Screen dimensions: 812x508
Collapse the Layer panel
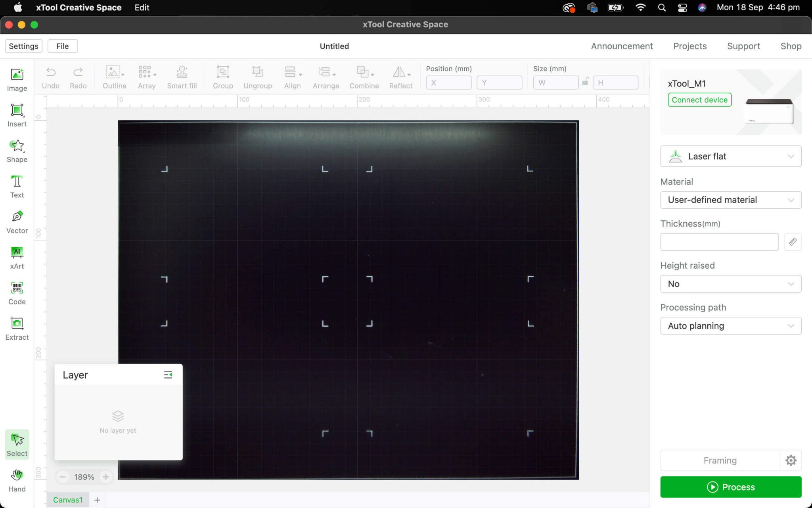click(x=168, y=375)
